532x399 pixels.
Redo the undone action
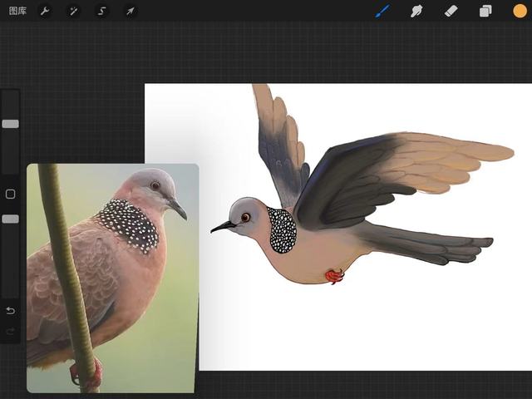tap(10, 331)
